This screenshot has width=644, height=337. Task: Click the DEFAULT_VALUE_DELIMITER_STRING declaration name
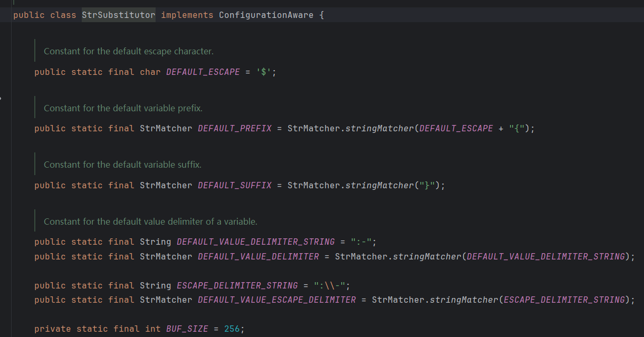pyautogui.click(x=255, y=242)
